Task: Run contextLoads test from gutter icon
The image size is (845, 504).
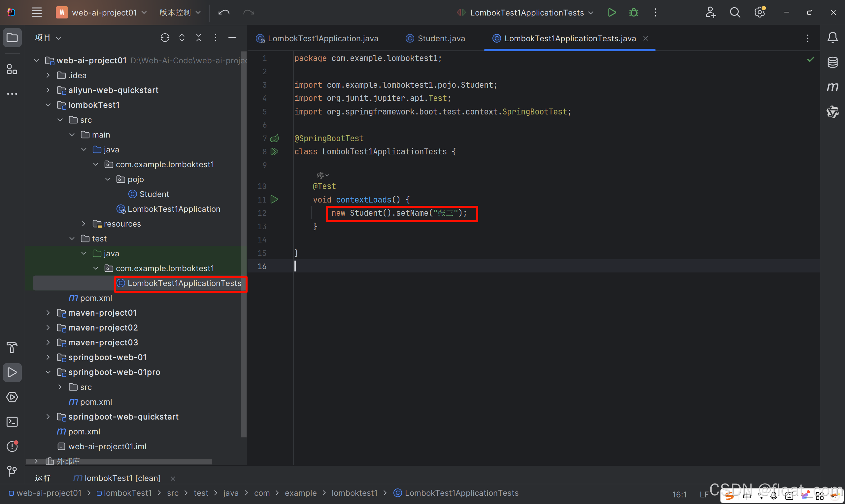Action: (x=274, y=199)
